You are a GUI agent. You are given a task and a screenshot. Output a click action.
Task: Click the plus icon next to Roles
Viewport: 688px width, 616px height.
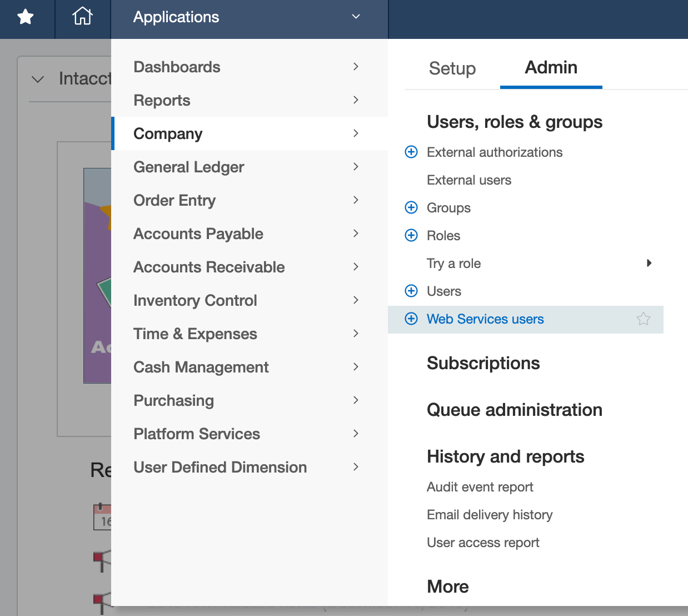(411, 235)
